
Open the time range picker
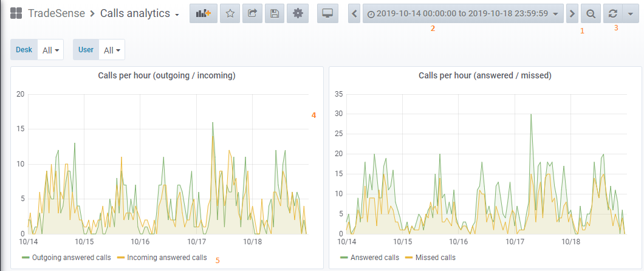pyautogui.click(x=463, y=13)
